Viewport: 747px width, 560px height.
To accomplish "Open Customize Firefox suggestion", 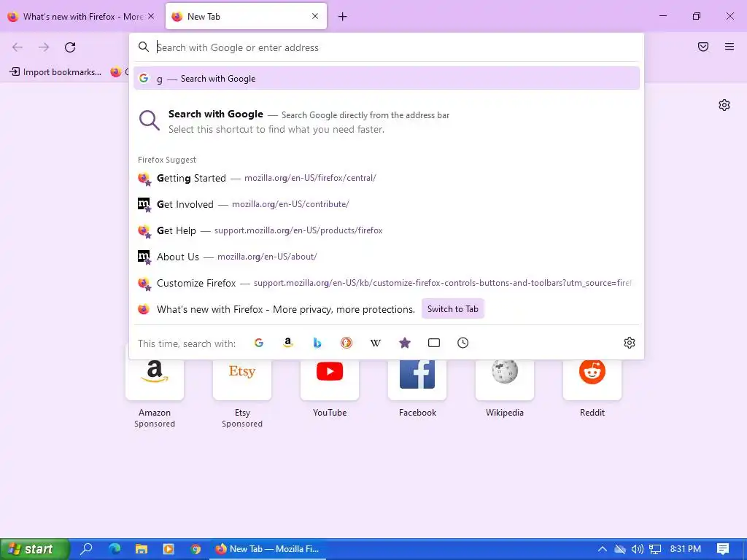I will coord(387,283).
